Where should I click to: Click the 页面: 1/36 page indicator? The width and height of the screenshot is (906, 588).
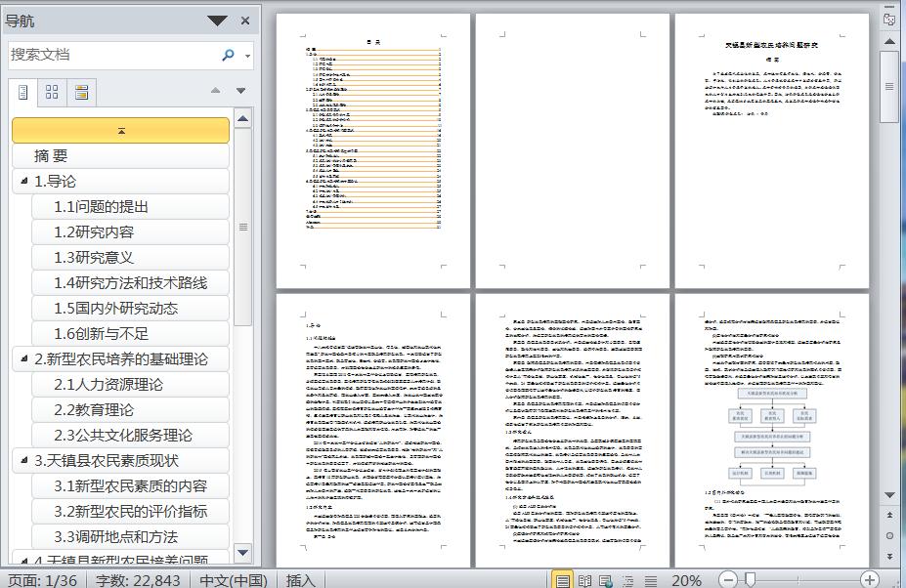(42, 580)
